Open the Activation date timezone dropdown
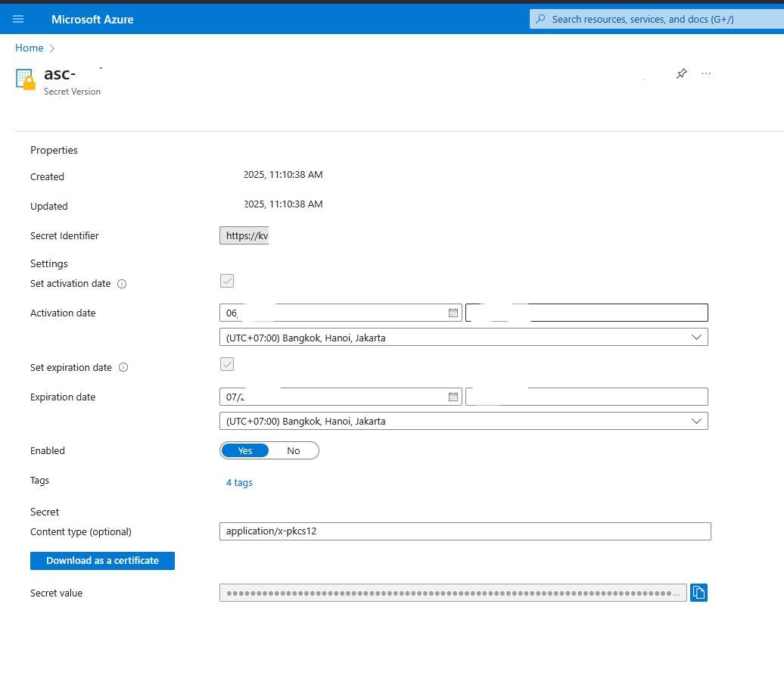Screen dimensions: 784x682 click(x=463, y=338)
